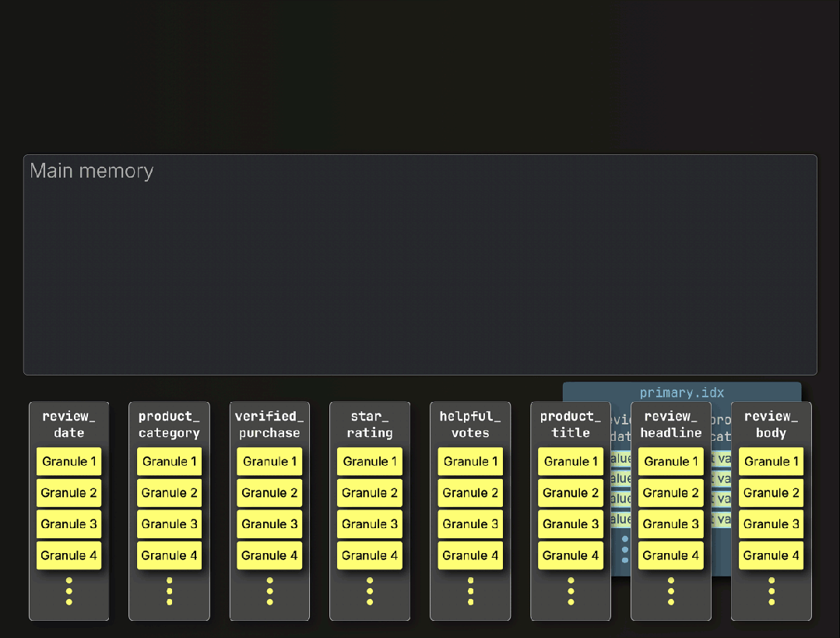Select Granule 4 in helpful_votes column
The height and width of the screenshot is (638, 840).
470,555
